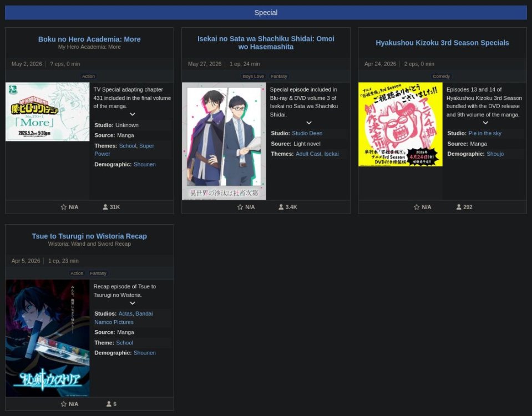Click the star icon on Hyakushou Kizoku card
This screenshot has width=532, height=416.
click(417, 207)
